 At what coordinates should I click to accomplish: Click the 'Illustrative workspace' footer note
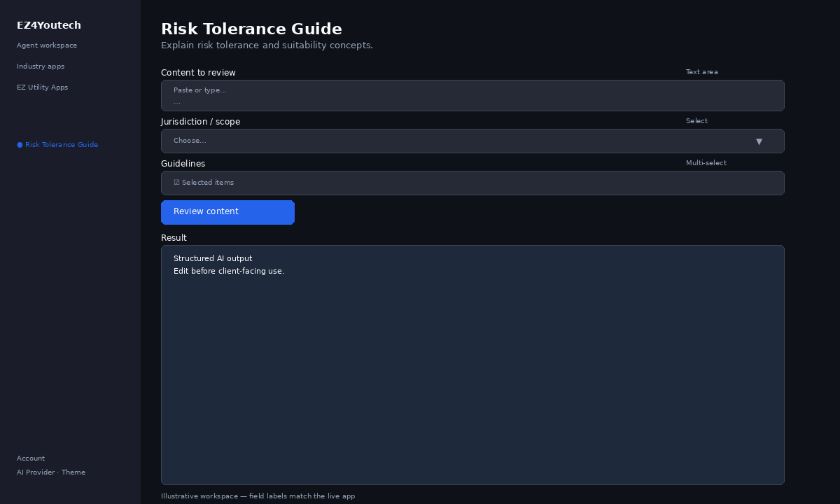coord(258,496)
